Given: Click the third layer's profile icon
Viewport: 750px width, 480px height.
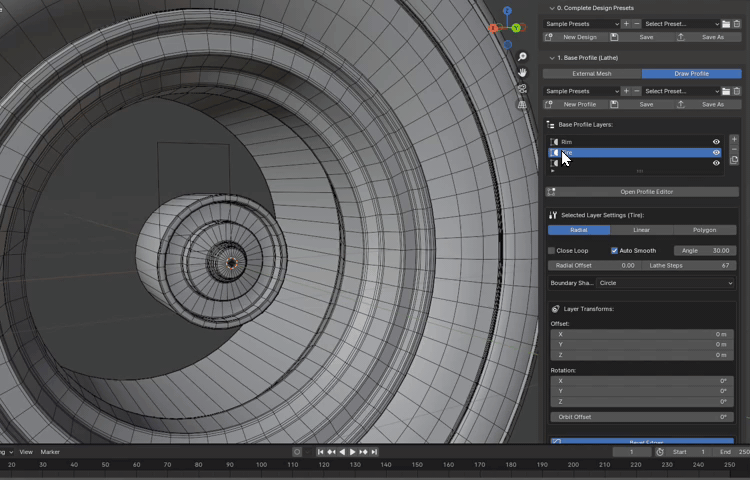Looking at the screenshot, I should (x=554, y=163).
